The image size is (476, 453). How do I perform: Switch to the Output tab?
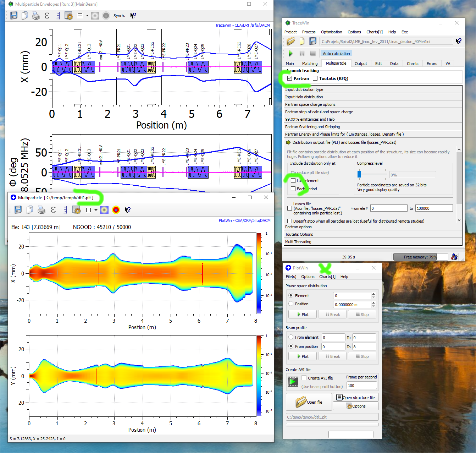[x=361, y=64]
